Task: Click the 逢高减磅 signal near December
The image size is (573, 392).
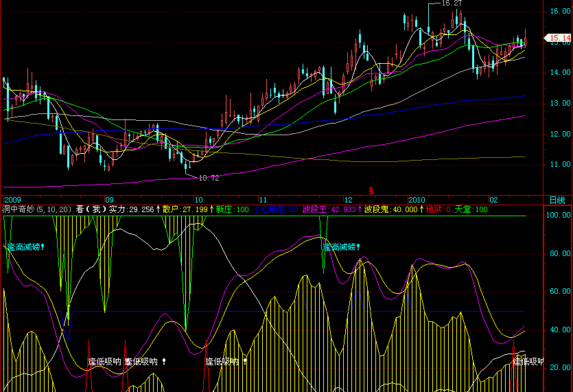Action: 341,247
